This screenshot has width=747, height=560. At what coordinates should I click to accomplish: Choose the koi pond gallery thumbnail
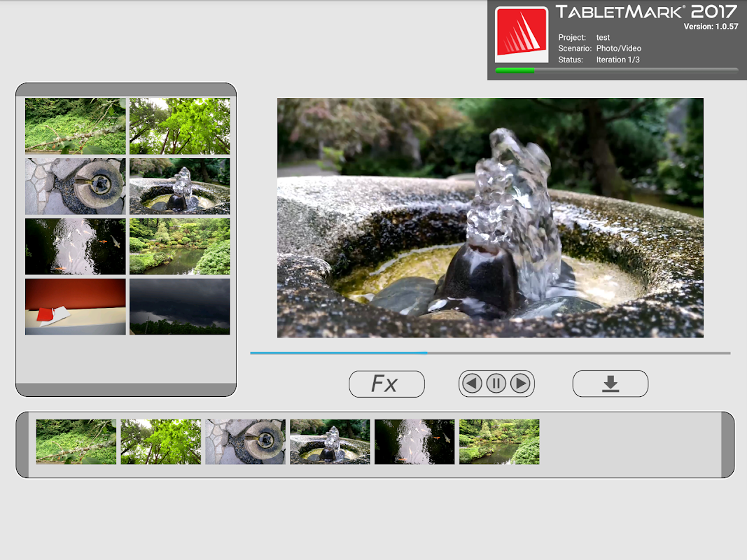76,246
